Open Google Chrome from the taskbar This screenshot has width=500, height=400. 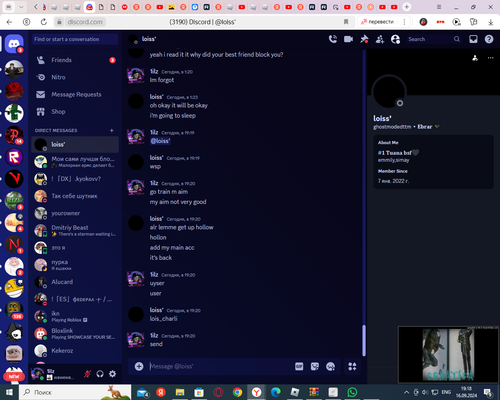pos(237,392)
